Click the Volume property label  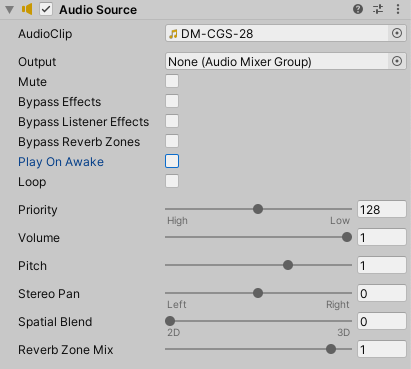39,238
